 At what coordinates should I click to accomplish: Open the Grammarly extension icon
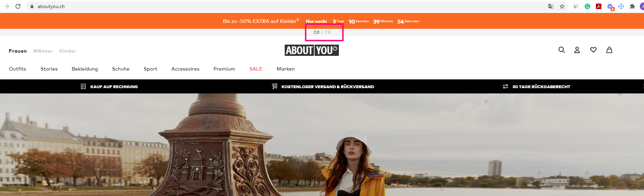tap(587, 6)
